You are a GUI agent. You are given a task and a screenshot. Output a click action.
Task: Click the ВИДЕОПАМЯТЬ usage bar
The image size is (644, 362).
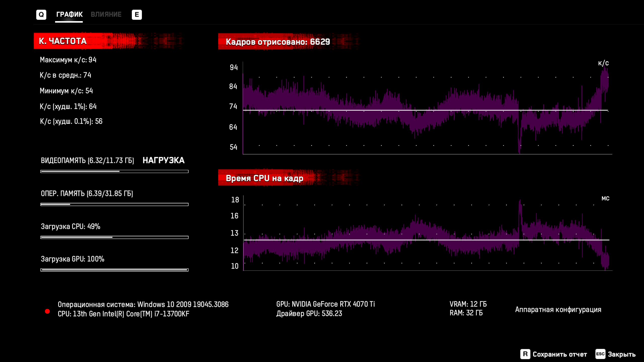[114, 171]
